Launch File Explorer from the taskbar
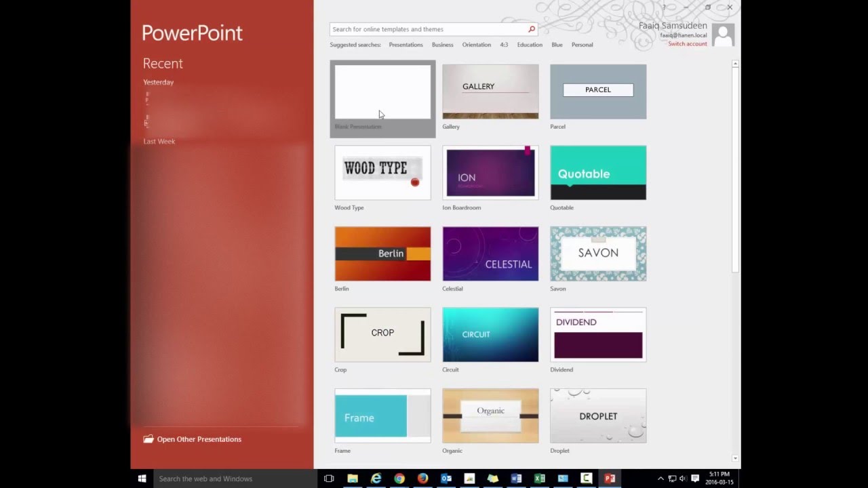This screenshot has height=488, width=868. coord(353,479)
